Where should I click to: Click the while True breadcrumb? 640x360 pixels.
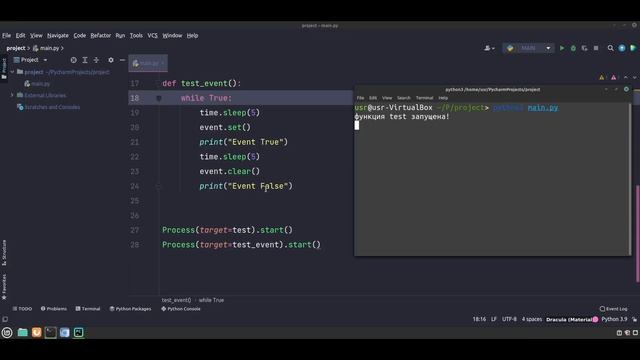coord(211,300)
